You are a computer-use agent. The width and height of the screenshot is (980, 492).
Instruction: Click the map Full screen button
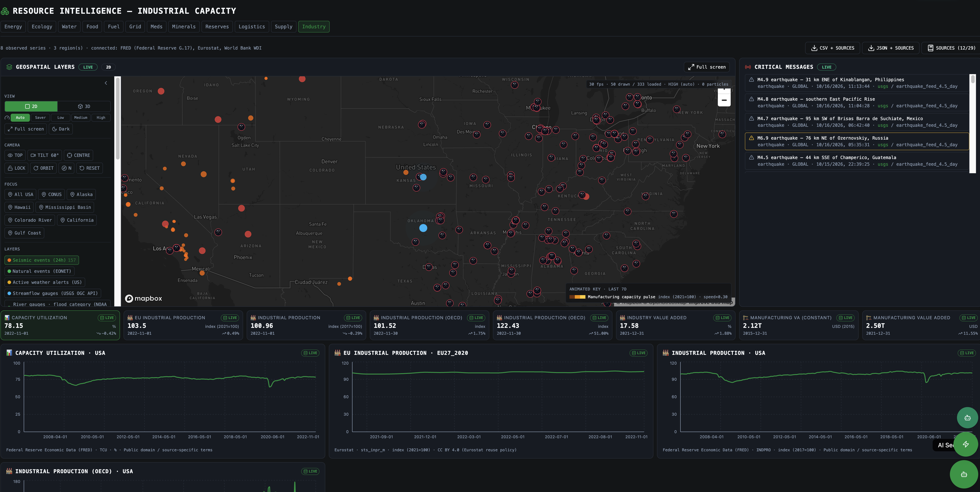(x=707, y=67)
